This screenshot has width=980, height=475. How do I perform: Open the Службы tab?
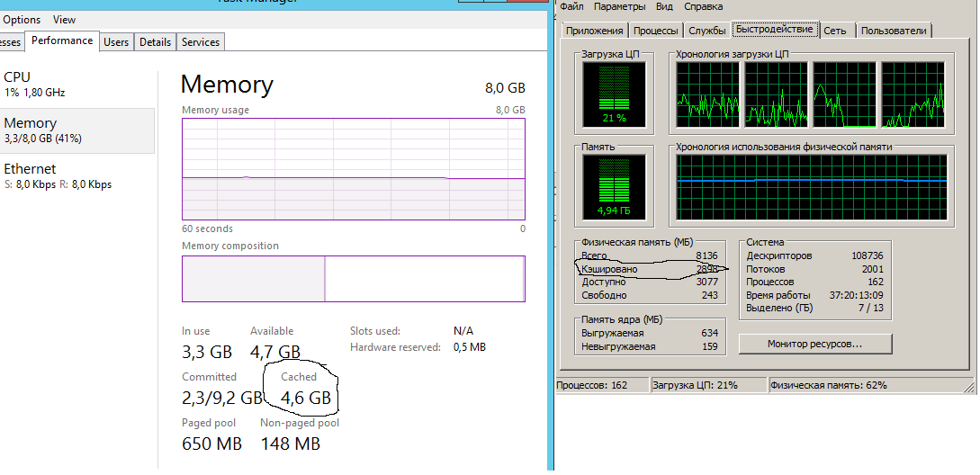click(x=707, y=31)
